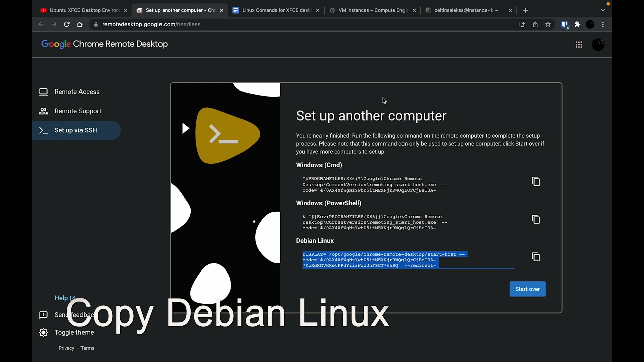
Task: Click the Remote Access laptop icon
Action: (44, 92)
